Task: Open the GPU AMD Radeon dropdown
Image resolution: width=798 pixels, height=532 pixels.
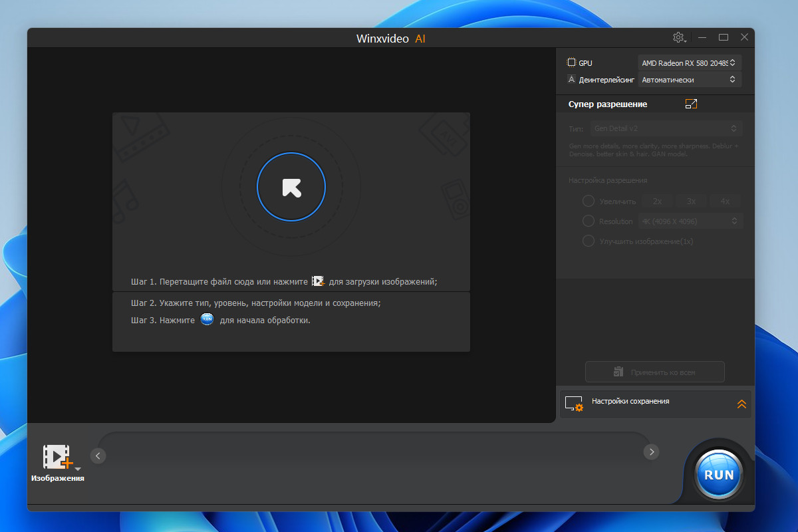Action: click(x=690, y=63)
